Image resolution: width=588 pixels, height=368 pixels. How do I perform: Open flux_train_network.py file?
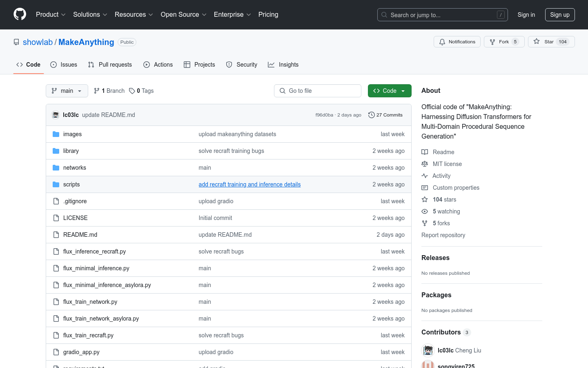point(90,302)
